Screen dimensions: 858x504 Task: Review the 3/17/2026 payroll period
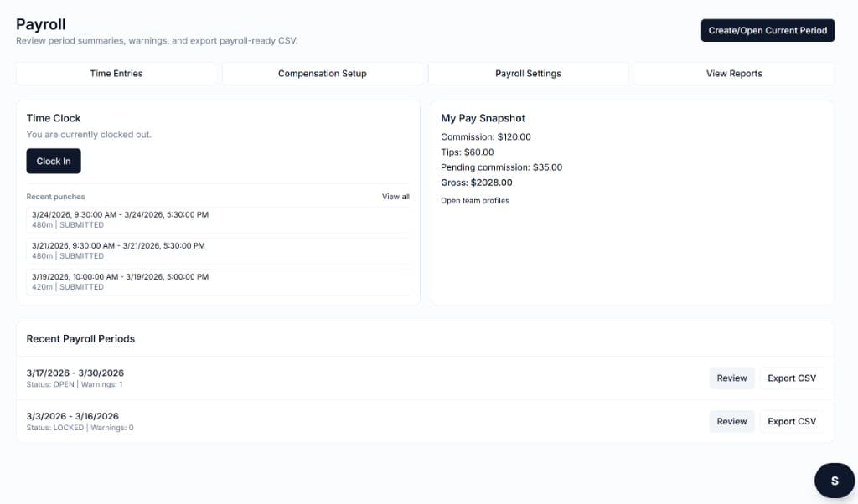point(731,378)
